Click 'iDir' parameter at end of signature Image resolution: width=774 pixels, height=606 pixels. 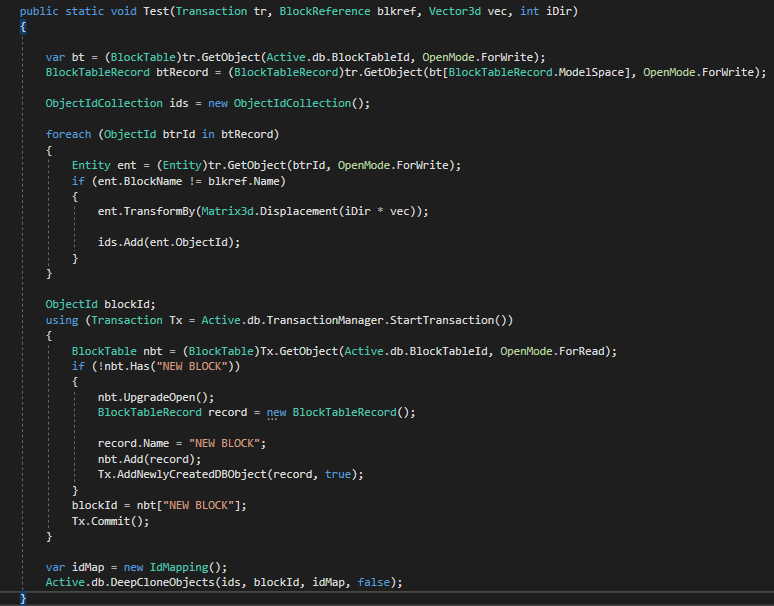[558, 11]
